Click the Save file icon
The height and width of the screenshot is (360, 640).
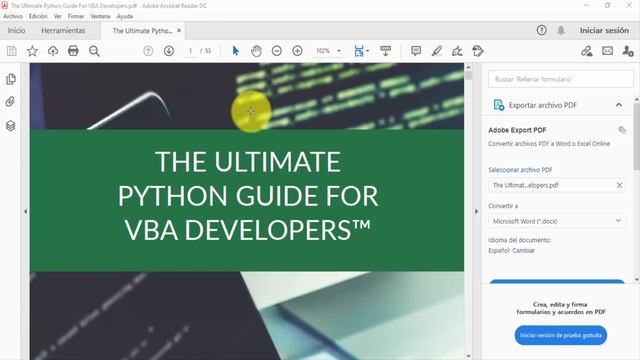[x=12, y=51]
